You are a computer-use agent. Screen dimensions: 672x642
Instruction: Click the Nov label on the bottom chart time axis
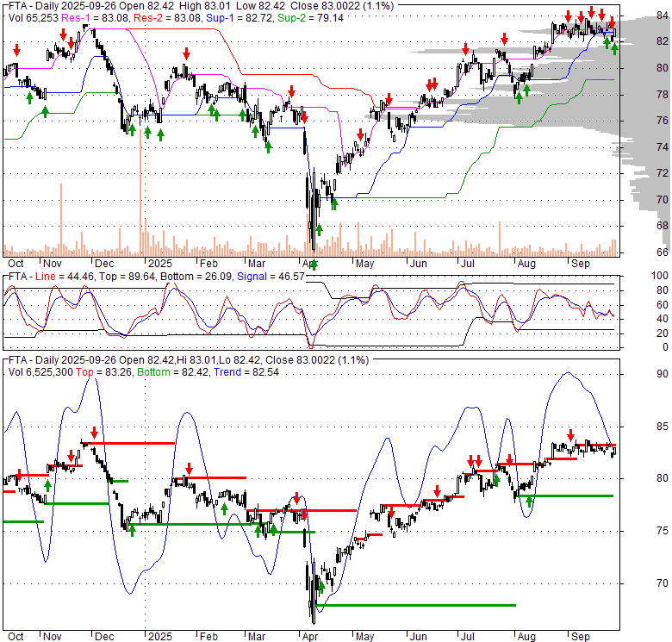[x=53, y=637]
